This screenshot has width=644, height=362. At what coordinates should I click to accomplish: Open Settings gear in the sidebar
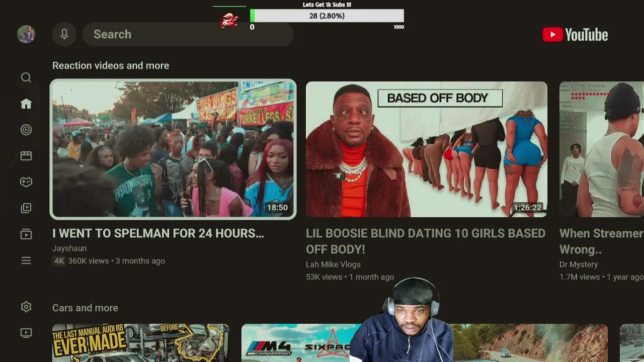coord(26,307)
